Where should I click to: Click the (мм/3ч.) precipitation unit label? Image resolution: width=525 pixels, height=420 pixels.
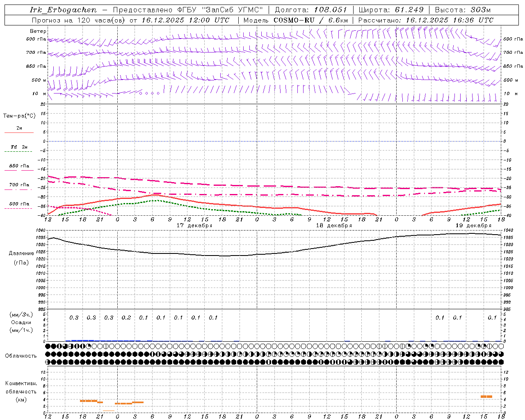pyautogui.click(x=21, y=315)
